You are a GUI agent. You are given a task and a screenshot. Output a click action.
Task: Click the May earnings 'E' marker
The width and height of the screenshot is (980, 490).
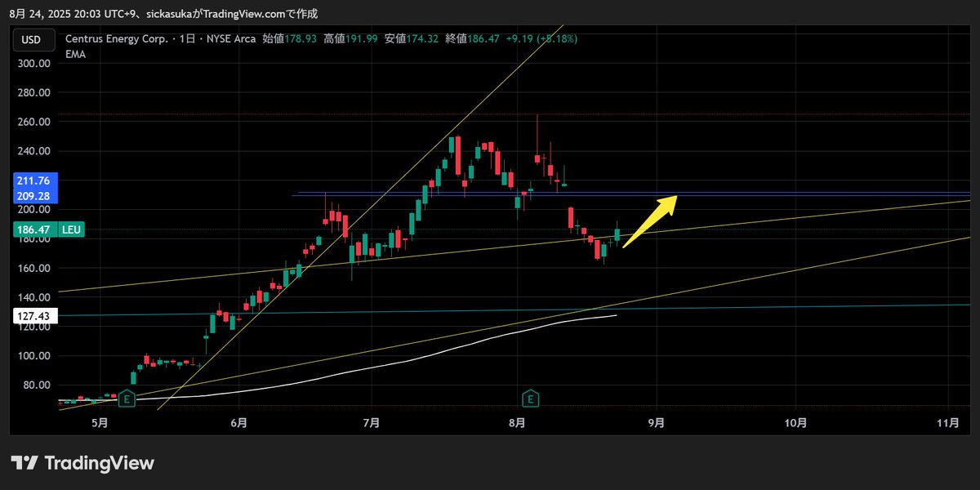(x=126, y=399)
